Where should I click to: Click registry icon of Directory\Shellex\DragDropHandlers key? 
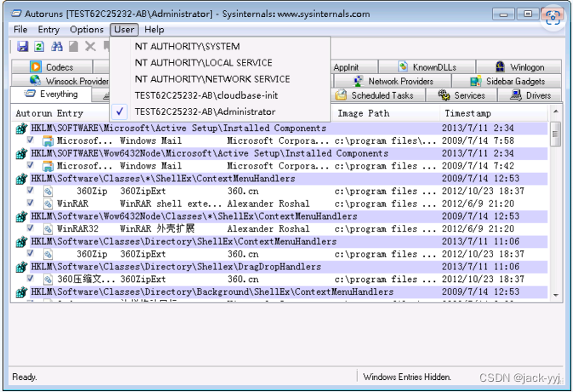(x=21, y=267)
